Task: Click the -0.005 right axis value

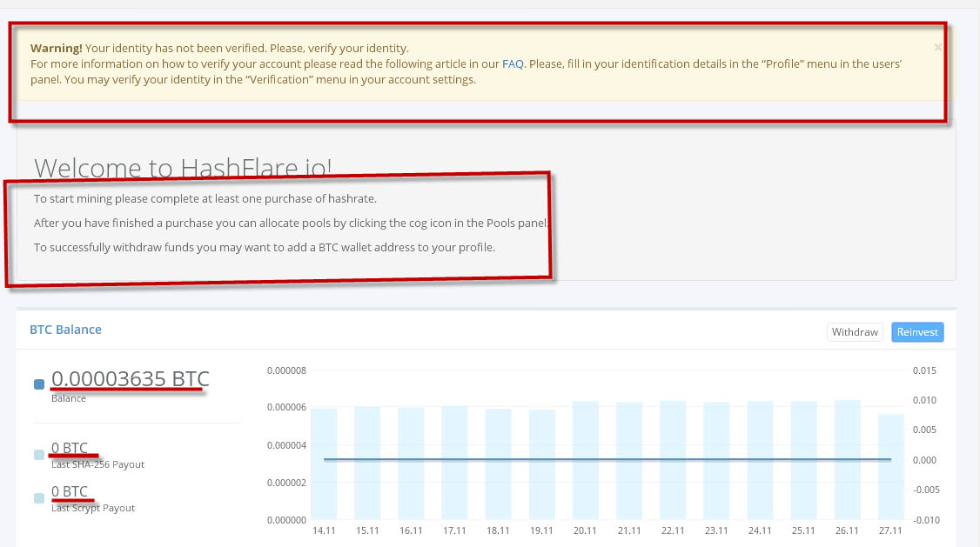Action: pyautogui.click(x=926, y=490)
